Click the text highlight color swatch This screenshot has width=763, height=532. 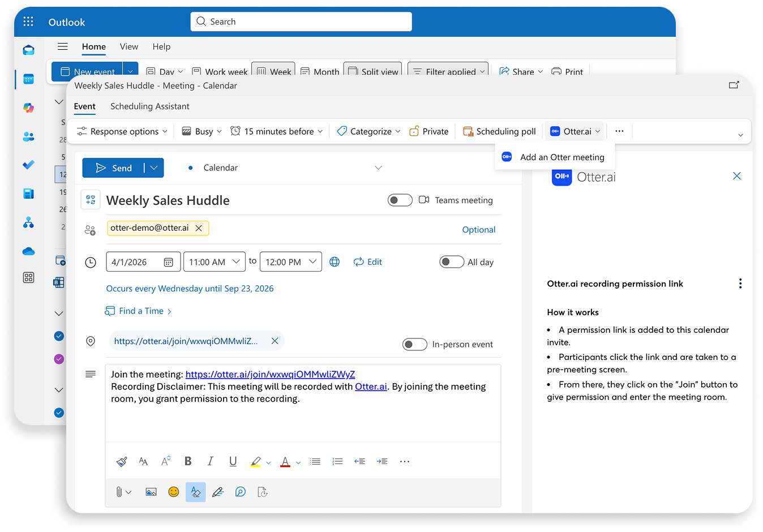click(255, 461)
